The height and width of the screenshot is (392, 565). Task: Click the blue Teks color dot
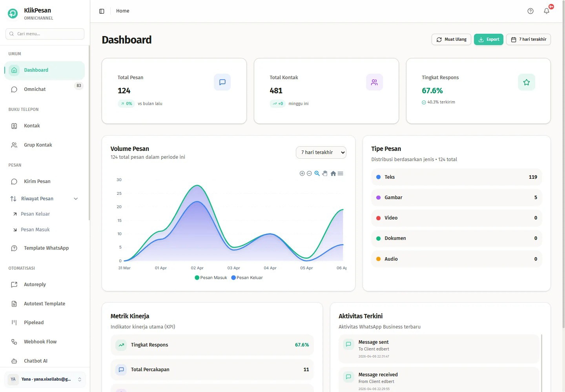(378, 177)
